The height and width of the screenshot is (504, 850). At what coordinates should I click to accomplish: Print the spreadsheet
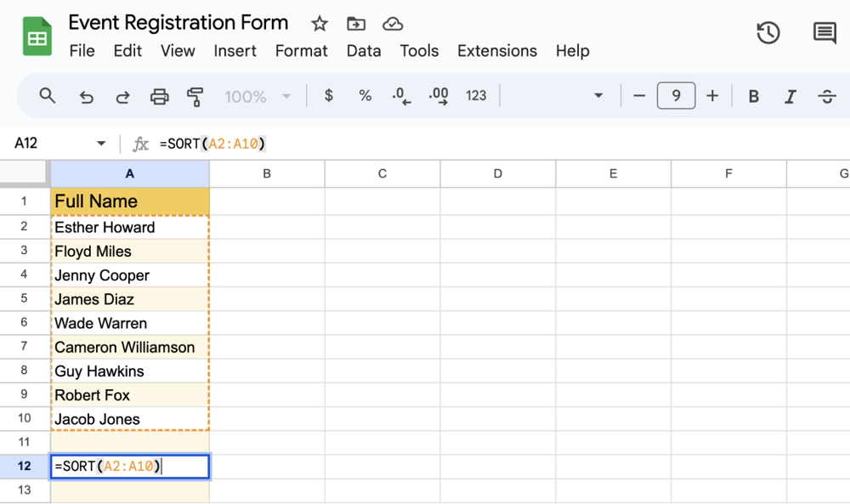coord(159,95)
